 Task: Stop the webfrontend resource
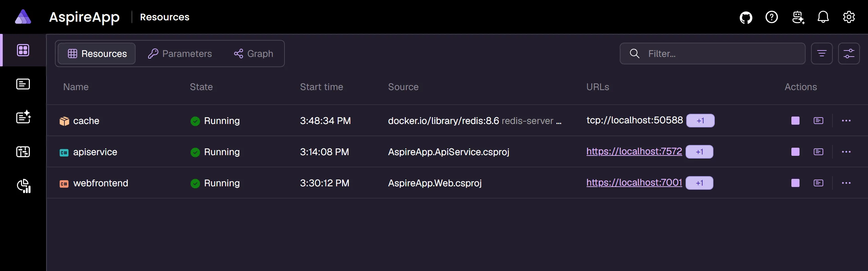(x=795, y=183)
